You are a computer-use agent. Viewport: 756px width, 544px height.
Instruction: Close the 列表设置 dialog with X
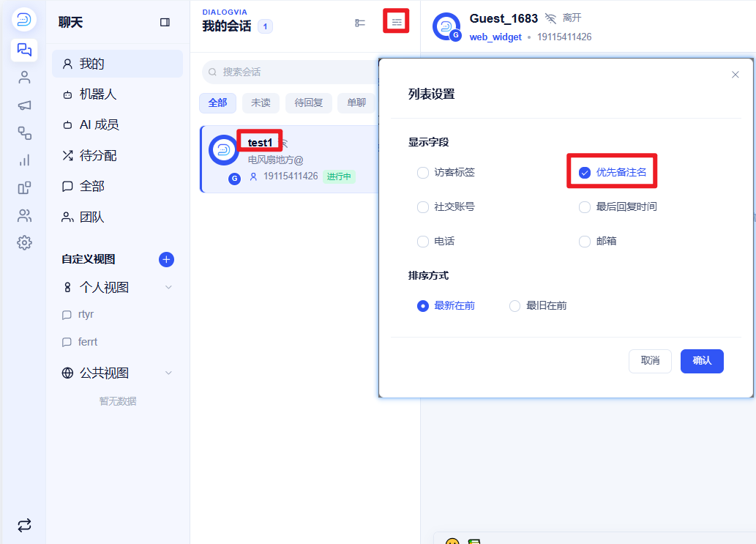(736, 75)
